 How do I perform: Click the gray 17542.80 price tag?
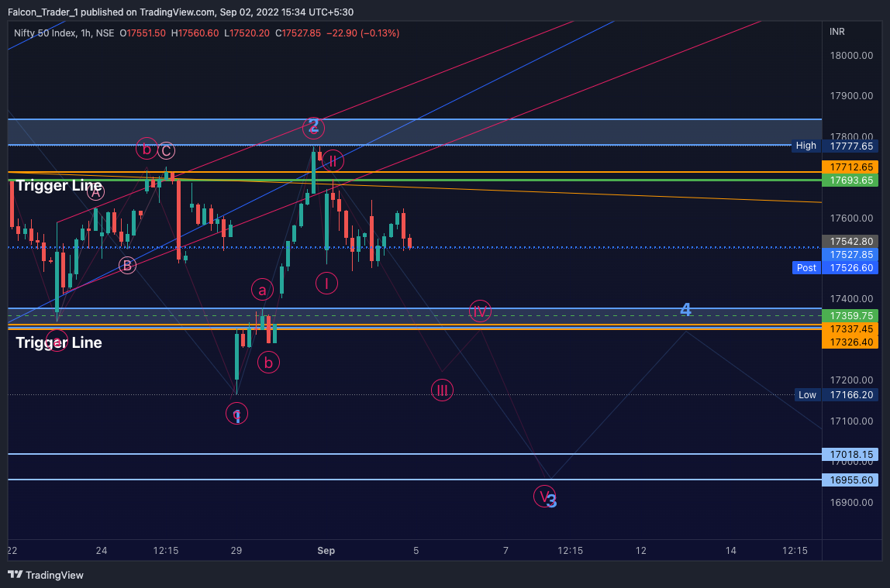[x=850, y=242]
